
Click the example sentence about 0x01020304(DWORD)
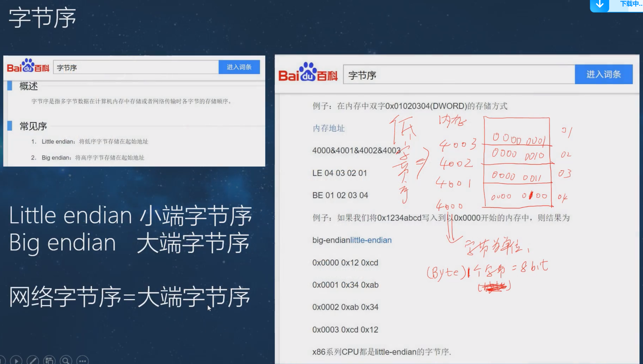(410, 106)
